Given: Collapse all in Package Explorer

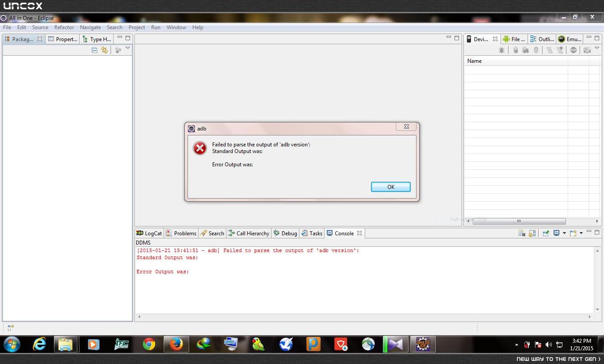Looking at the screenshot, I should (x=94, y=50).
